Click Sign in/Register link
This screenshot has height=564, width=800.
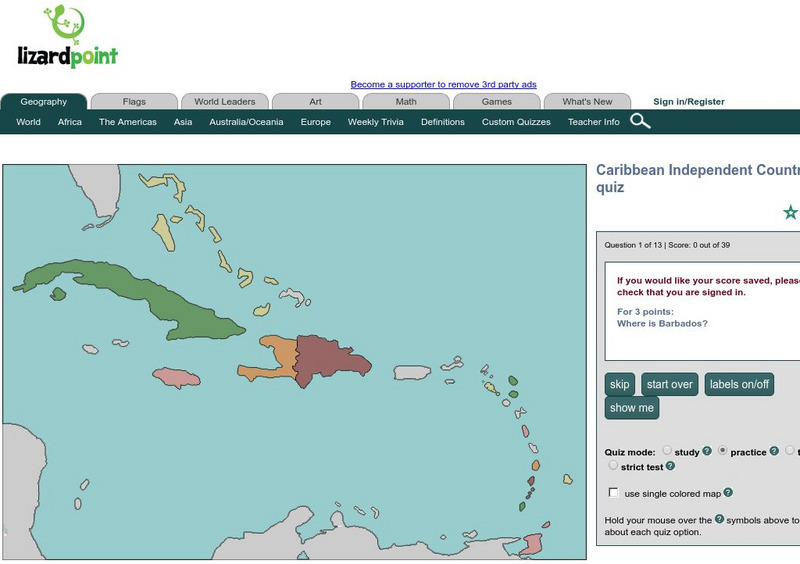[x=689, y=102]
